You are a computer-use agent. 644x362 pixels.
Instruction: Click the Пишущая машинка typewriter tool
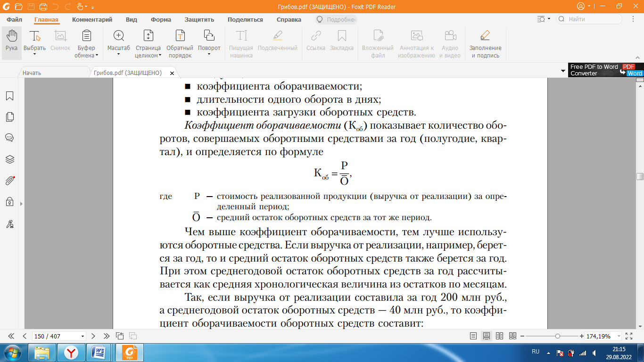241,44
